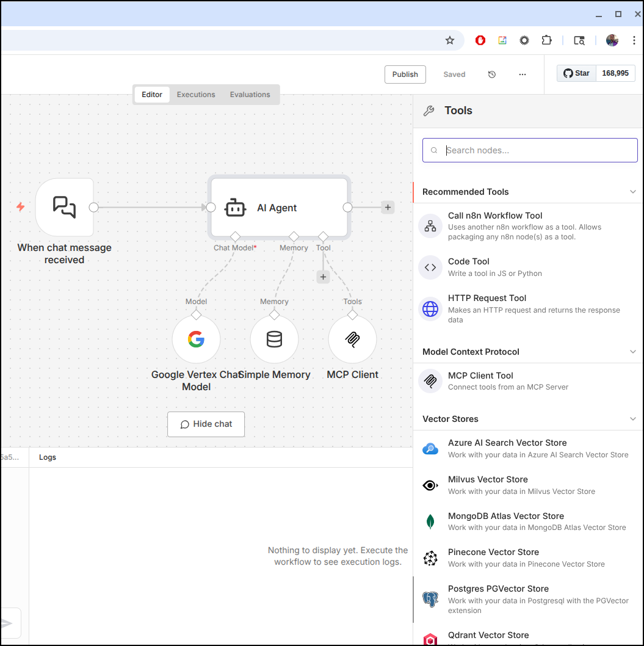Click the Hide chat button
The width and height of the screenshot is (644, 646).
[206, 424]
